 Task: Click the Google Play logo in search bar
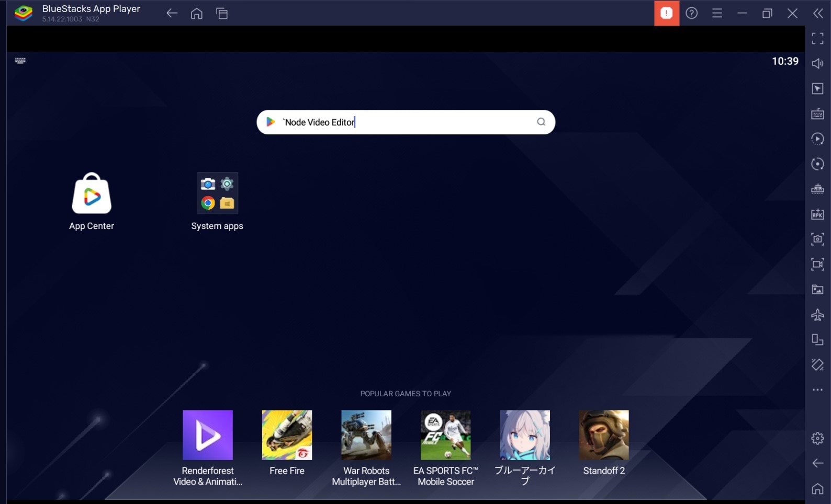(x=271, y=122)
